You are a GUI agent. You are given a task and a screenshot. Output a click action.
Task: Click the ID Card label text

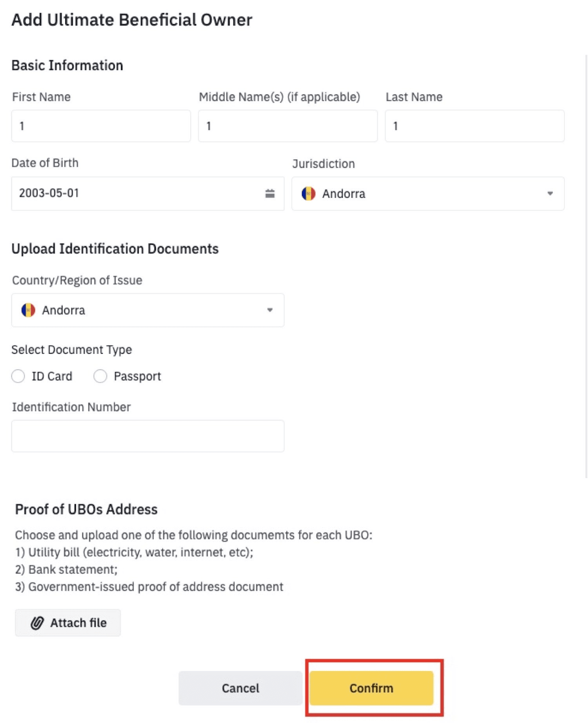coord(52,376)
